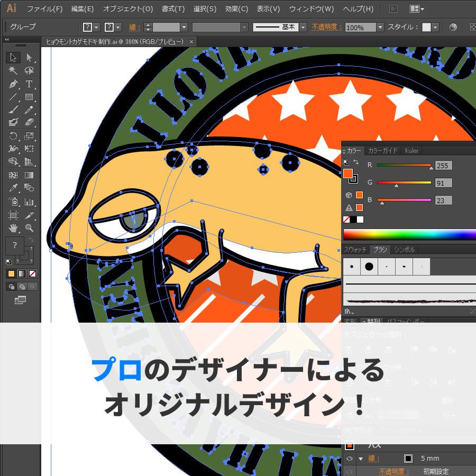Activate the toolbox fill box
476x476 pixels.
(x=14, y=245)
